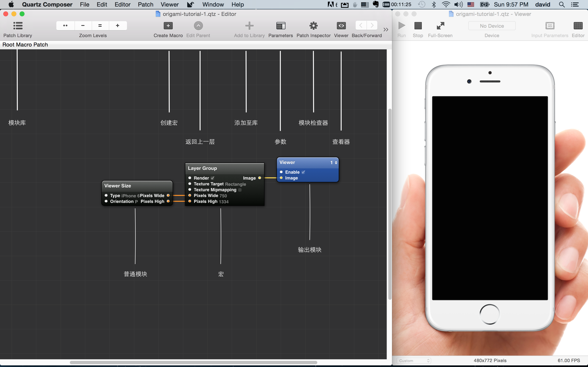The width and height of the screenshot is (588, 367).
Task: Open No Device dropdown in viewer toolbar
Action: (x=492, y=26)
